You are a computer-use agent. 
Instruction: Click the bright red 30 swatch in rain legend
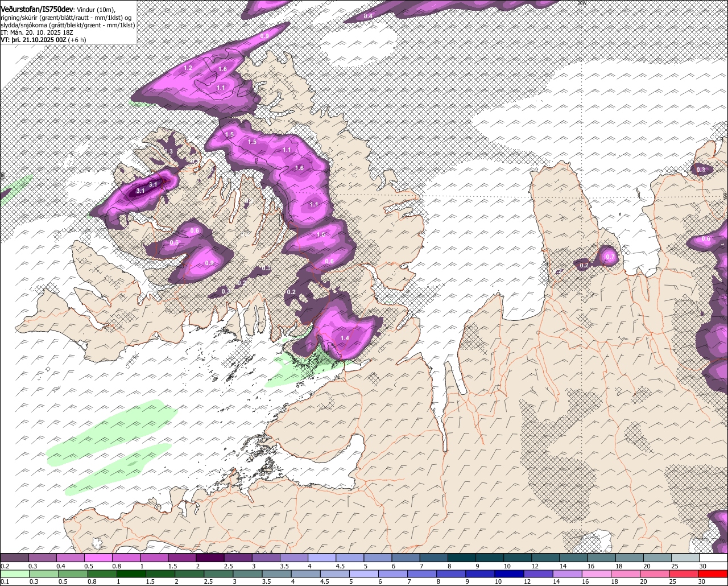(x=713, y=574)
